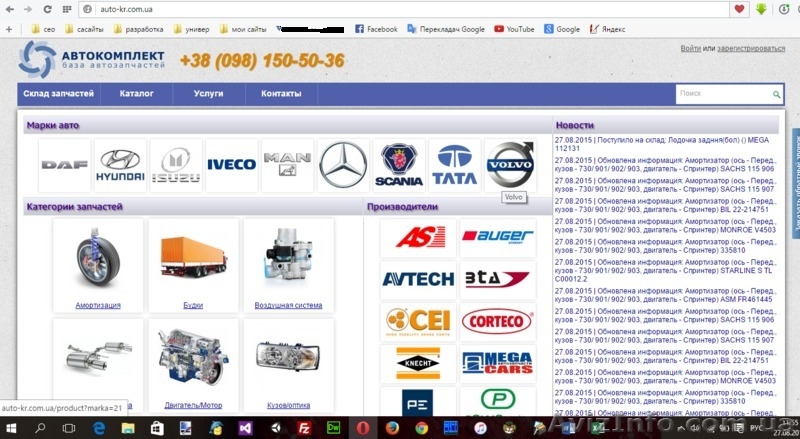The image size is (800, 439).
Task: Click the heart bookmark icon
Action: tap(739, 9)
